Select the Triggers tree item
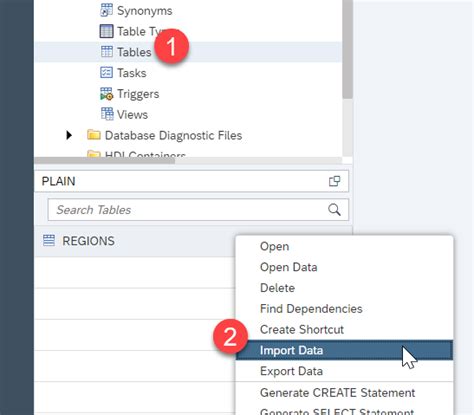474x415 pixels. tap(138, 94)
